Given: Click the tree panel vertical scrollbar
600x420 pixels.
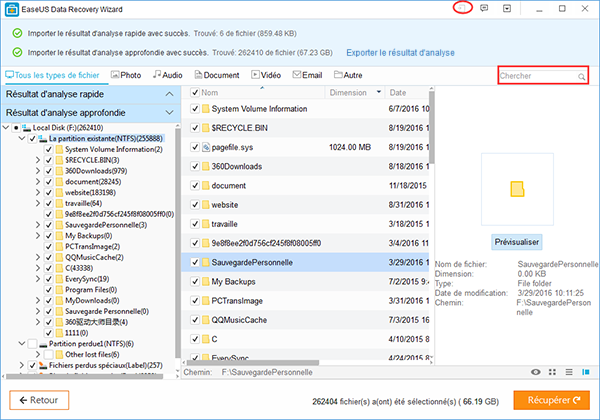Looking at the screenshot, I should click(178, 243).
